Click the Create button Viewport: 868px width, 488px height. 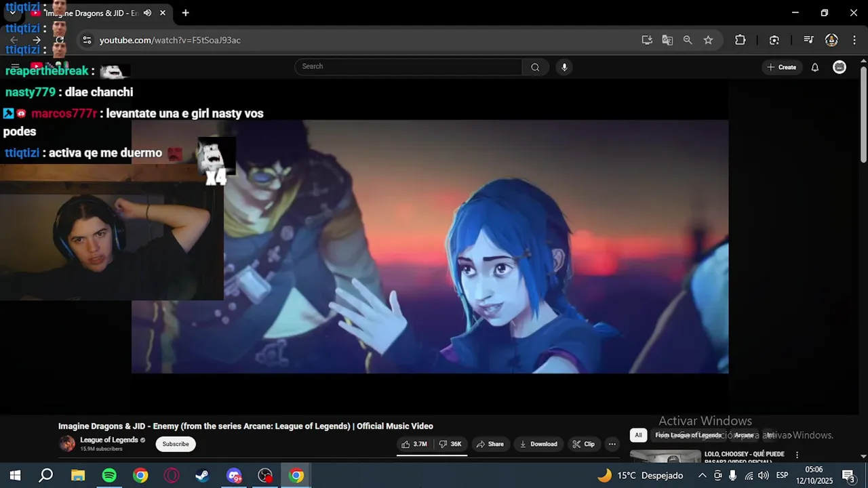coord(781,67)
